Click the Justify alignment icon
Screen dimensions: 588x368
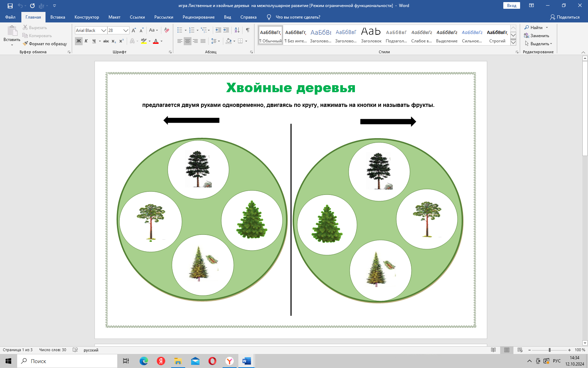203,41
